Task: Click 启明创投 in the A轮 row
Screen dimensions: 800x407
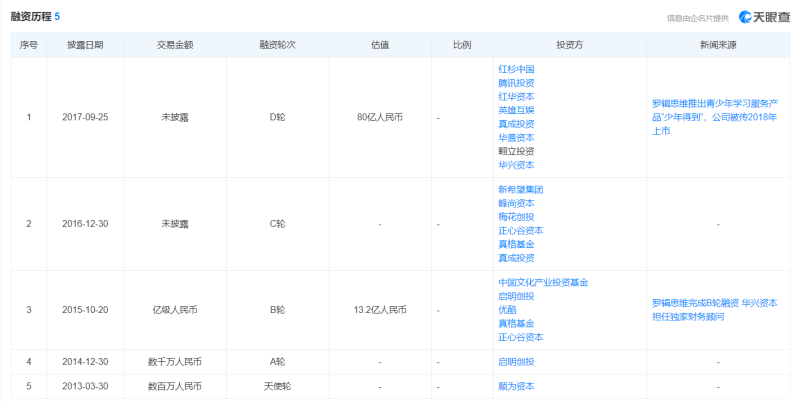Action: coord(516,362)
